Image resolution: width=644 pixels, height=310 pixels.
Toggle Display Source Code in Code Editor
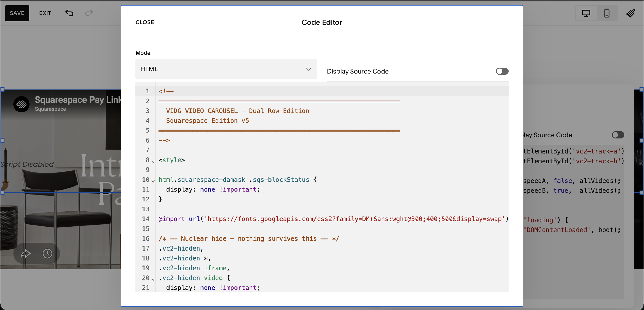[x=502, y=71]
